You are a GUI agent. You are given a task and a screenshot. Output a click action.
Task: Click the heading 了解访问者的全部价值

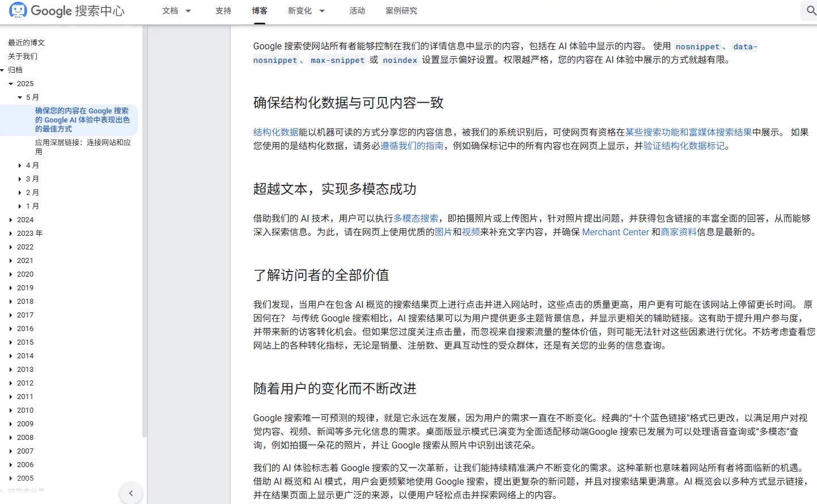coord(321,275)
